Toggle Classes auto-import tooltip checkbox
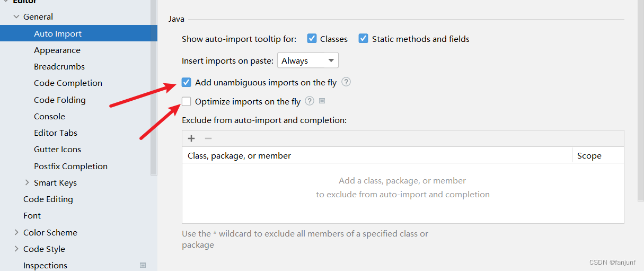 [x=312, y=39]
